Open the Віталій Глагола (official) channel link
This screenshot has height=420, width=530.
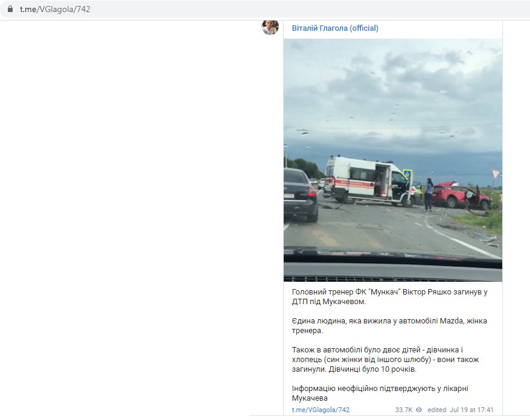tap(335, 28)
